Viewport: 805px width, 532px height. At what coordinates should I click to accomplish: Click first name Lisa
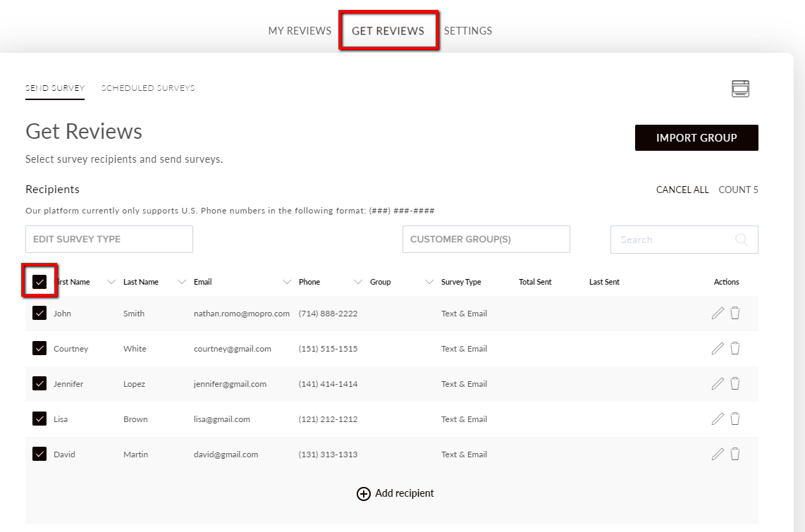[x=61, y=419]
